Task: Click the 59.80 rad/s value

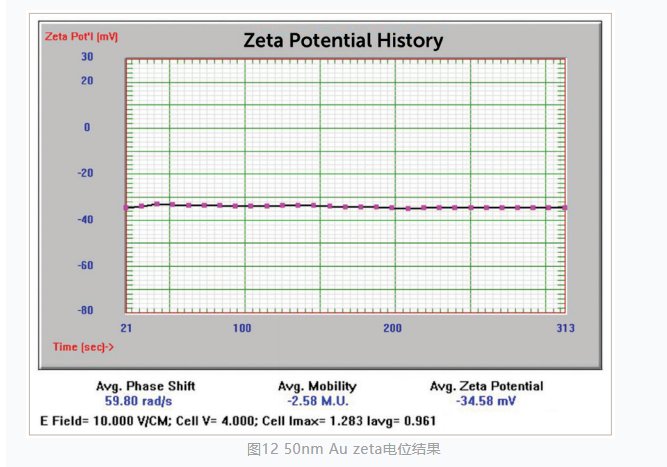Action: click(x=145, y=399)
